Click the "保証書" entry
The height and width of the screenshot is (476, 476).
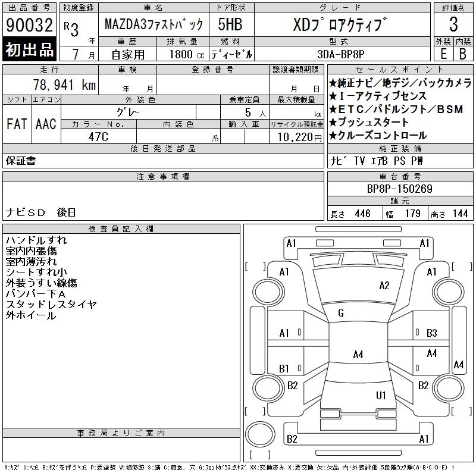coord(21,161)
